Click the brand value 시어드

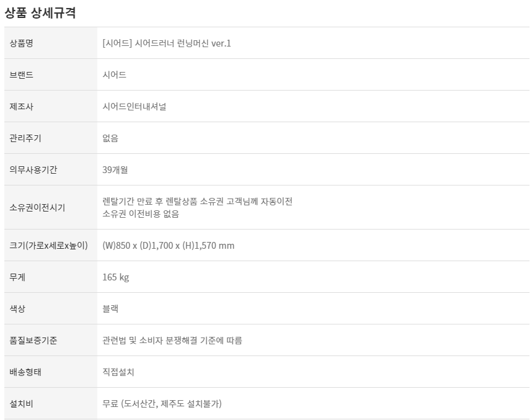pos(115,75)
